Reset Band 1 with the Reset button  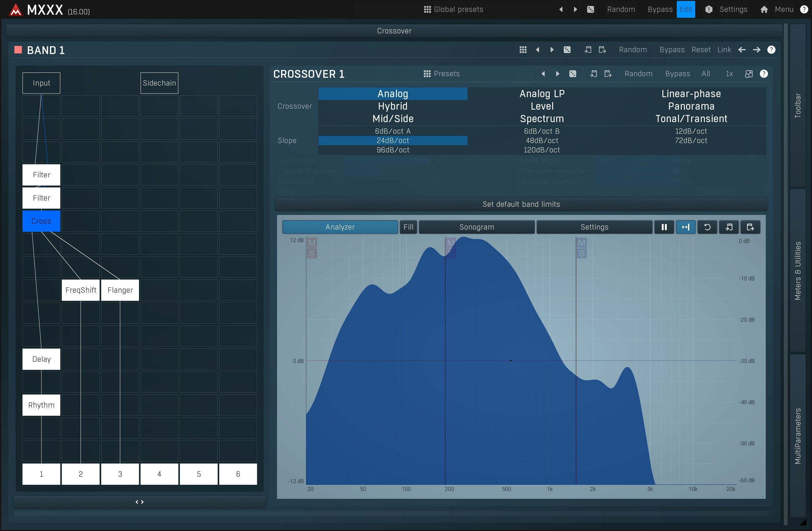click(x=701, y=50)
